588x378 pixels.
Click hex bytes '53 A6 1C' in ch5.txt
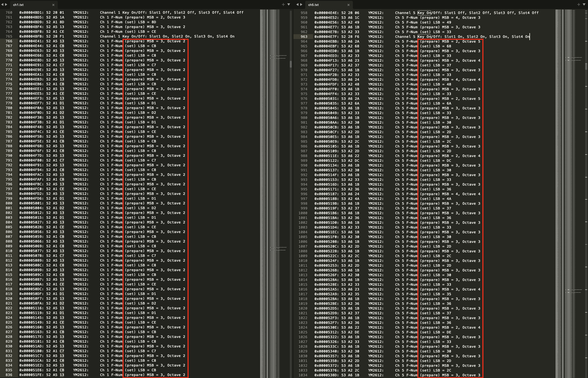coord(350,18)
